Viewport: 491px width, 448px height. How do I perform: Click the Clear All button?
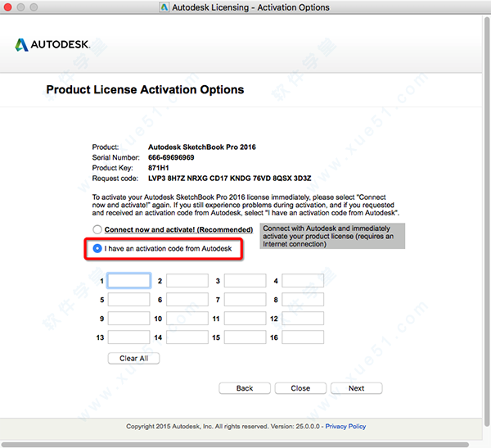pyautogui.click(x=133, y=359)
